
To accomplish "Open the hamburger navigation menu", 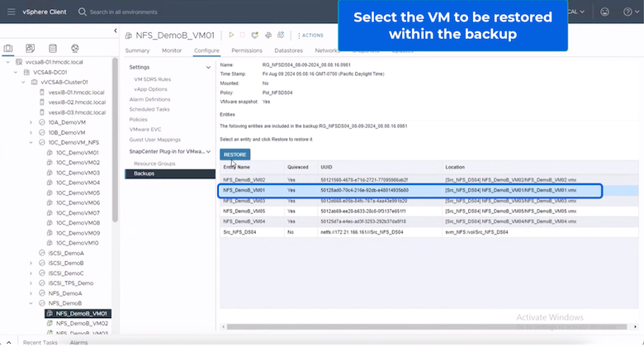I will [x=11, y=12].
